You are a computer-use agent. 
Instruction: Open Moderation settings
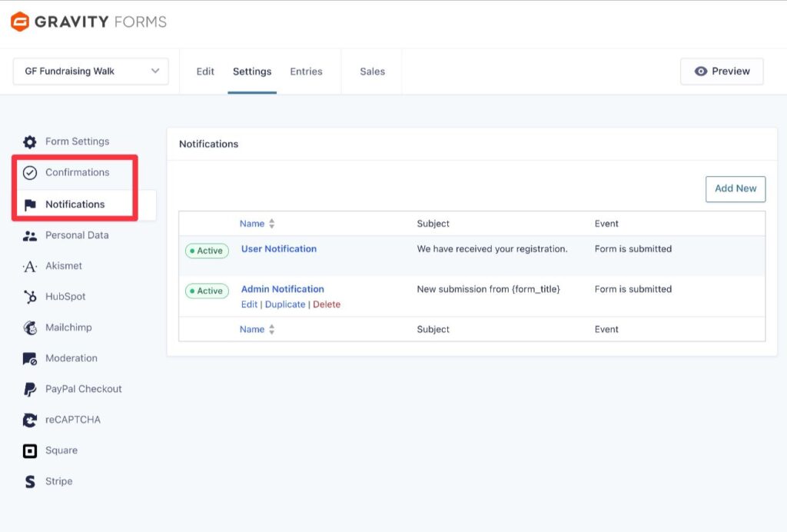[x=71, y=357]
